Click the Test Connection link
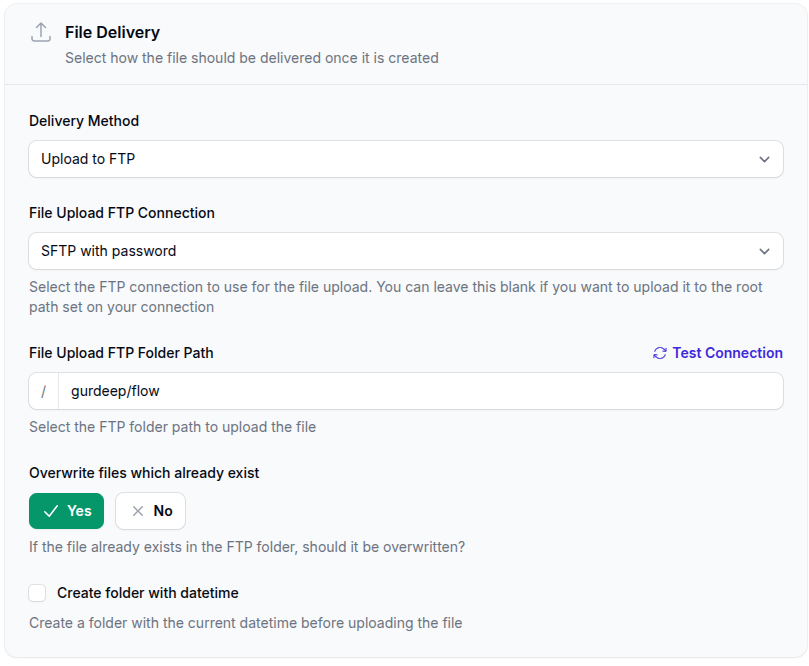This screenshot has width=809, height=666. (727, 353)
